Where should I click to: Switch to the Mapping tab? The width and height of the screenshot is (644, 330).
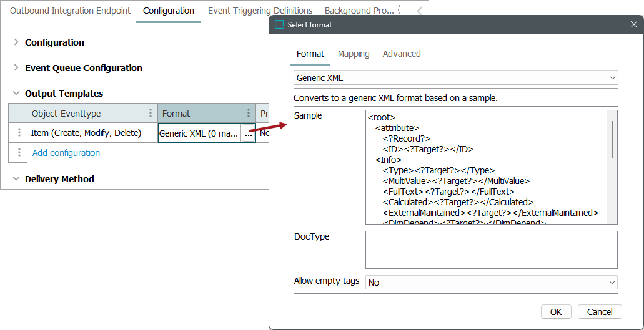354,54
